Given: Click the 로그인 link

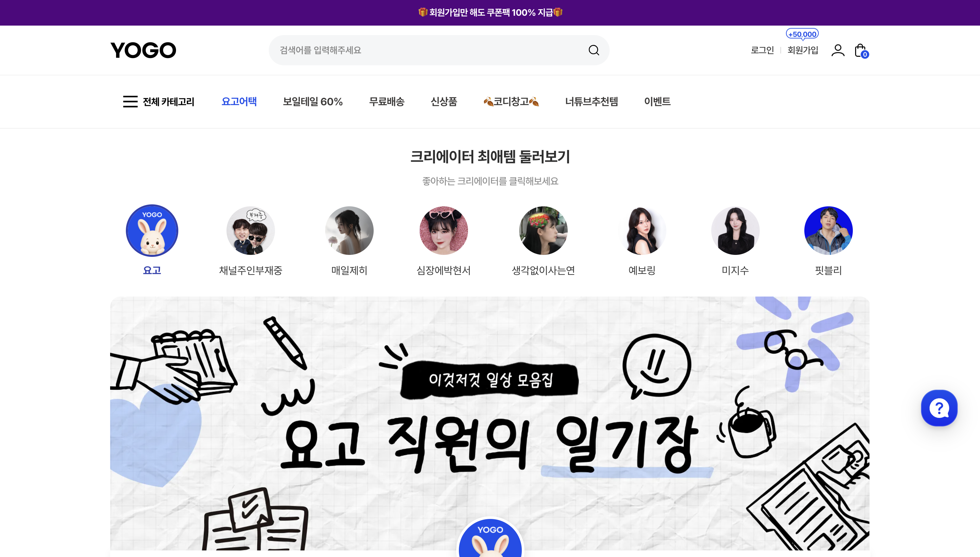Looking at the screenshot, I should point(762,50).
